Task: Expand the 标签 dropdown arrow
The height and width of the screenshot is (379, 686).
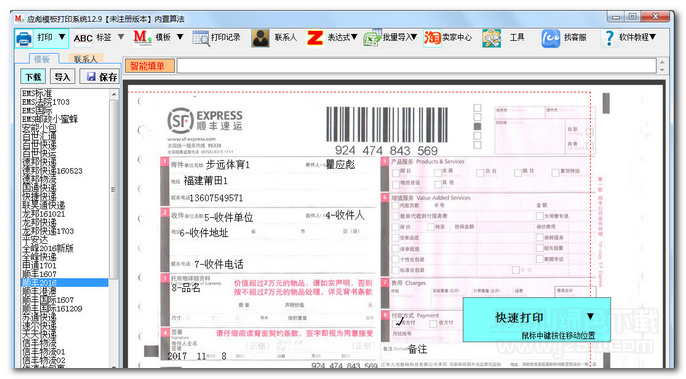Action: coord(121,37)
